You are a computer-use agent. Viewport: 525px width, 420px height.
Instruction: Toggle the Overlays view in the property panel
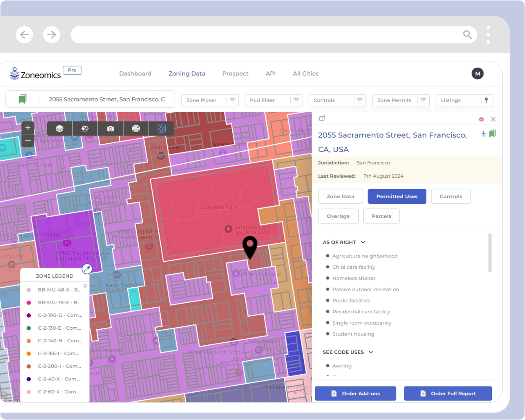[x=338, y=216]
